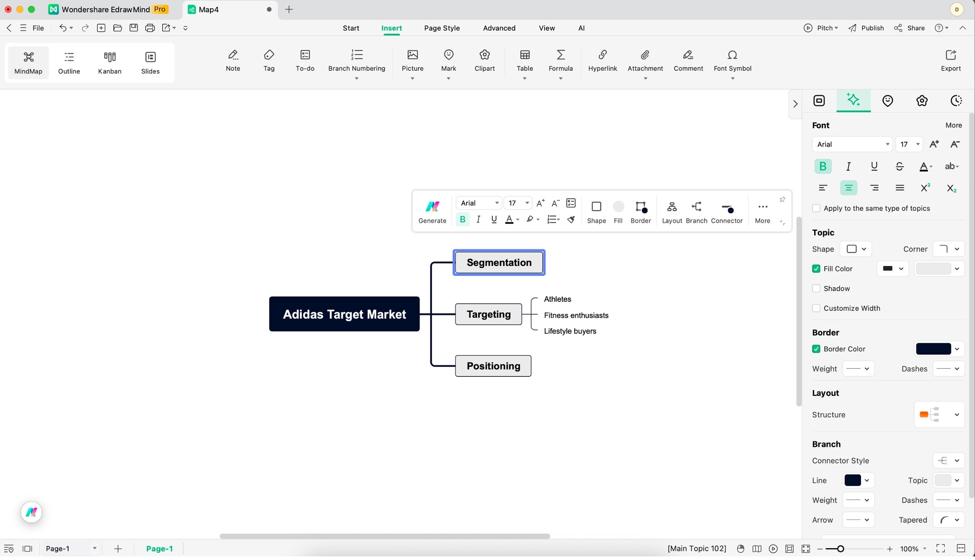Viewport: 975px width, 560px height.
Task: Open font size 17 dropdown in right panel
Action: [x=909, y=144]
